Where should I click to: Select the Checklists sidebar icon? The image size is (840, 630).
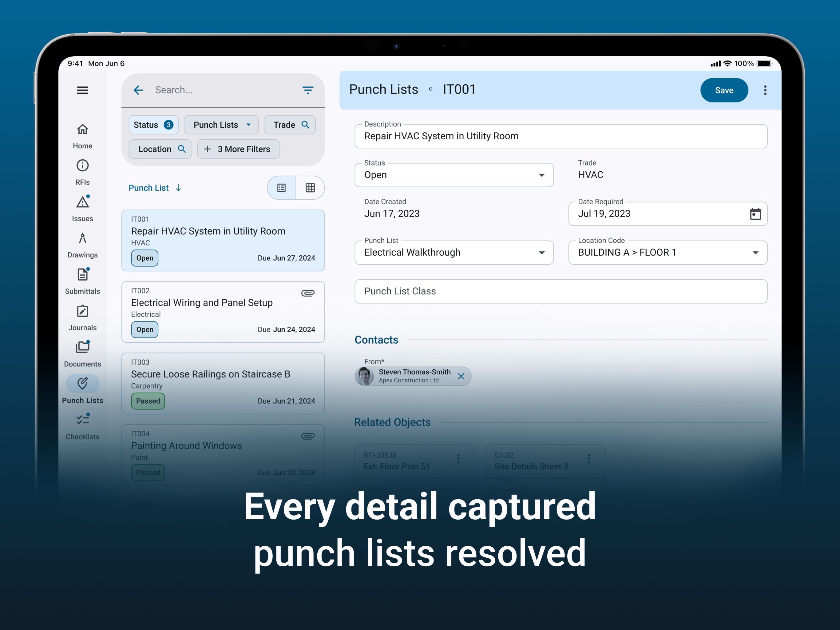82,419
